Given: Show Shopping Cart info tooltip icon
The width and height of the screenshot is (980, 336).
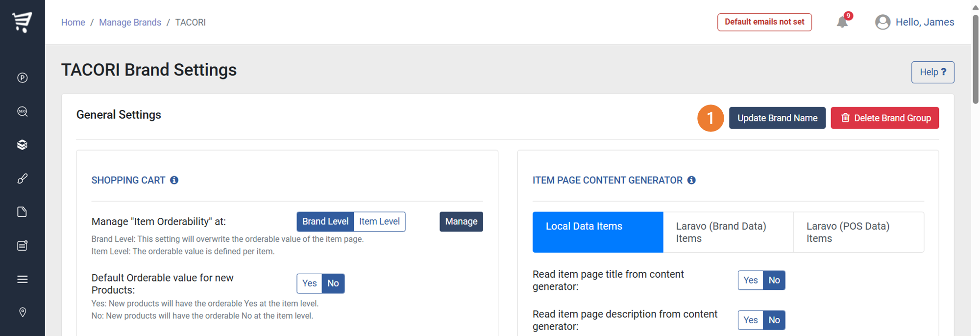Looking at the screenshot, I should [x=174, y=180].
